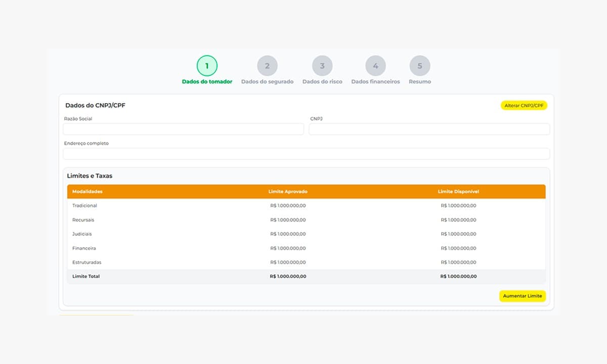Click the Limite Aprovado column header
The width and height of the screenshot is (607, 364).
click(288, 192)
